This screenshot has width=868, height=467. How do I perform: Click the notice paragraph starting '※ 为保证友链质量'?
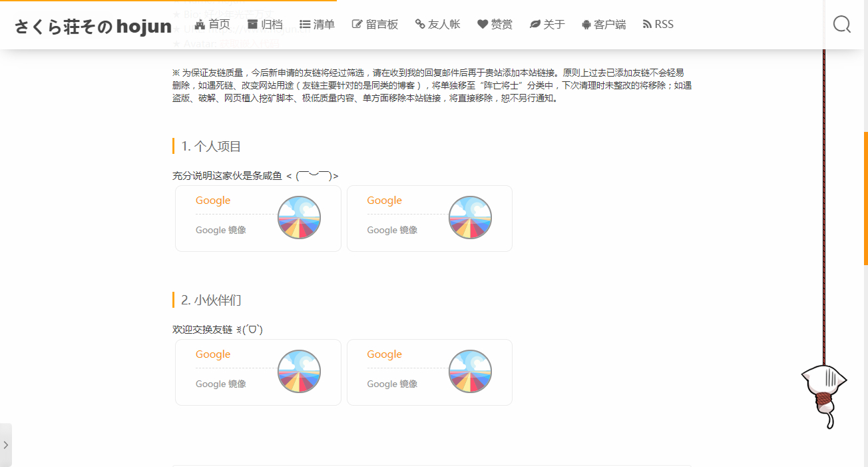pyautogui.click(x=432, y=85)
